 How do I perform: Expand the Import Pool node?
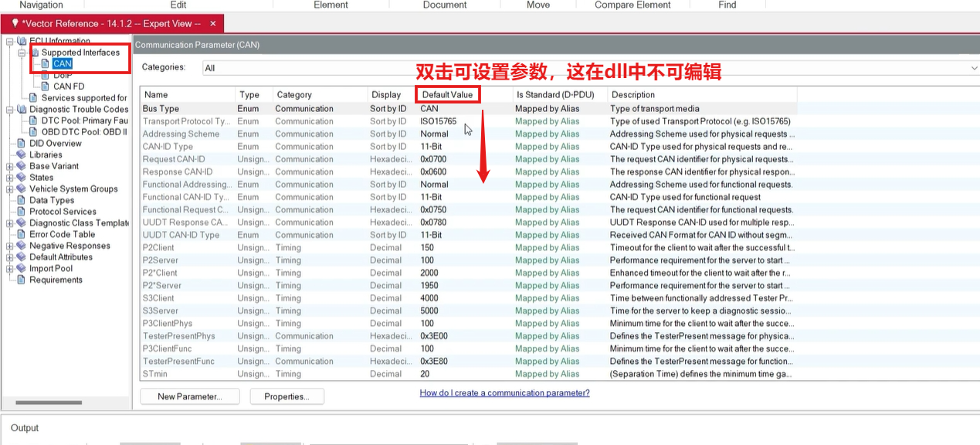[x=9, y=269]
